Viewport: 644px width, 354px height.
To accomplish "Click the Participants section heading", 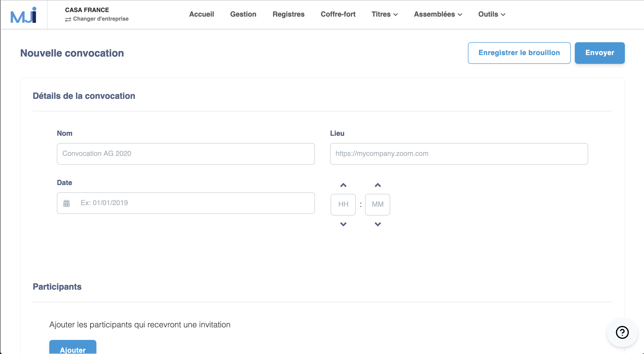I will 57,287.
